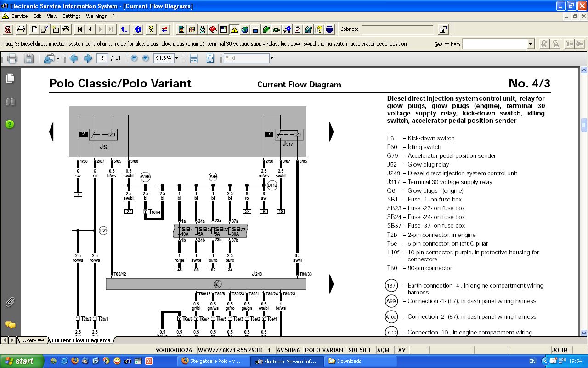Click the next diagram black arrow right of J317
This screenshot has width=588, height=368.
pyautogui.click(x=331, y=132)
